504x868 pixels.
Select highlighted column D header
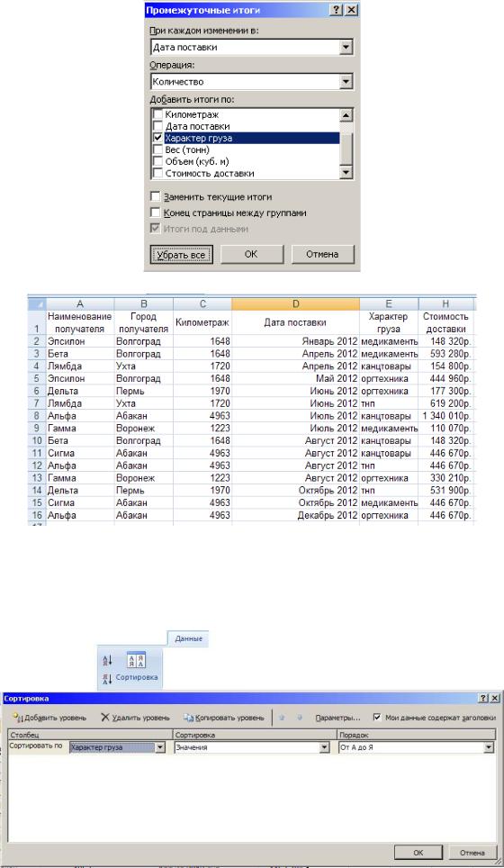[295, 303]
